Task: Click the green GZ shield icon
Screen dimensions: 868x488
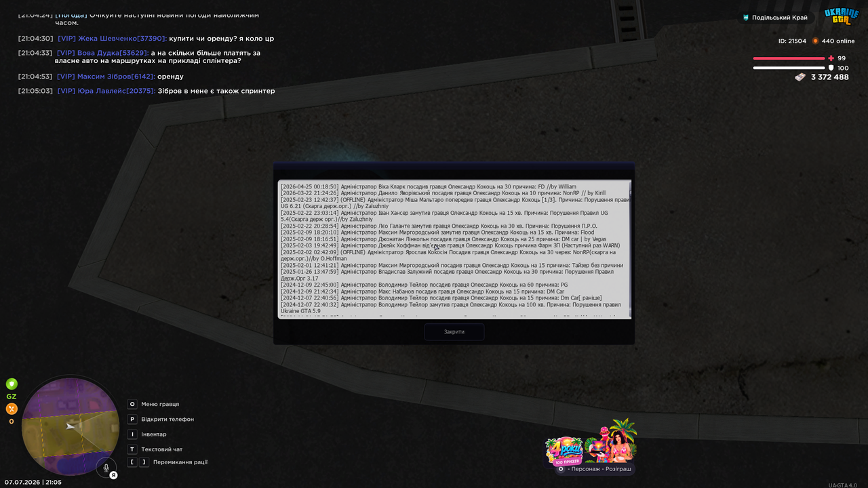Action: click(x=12, y=384)
